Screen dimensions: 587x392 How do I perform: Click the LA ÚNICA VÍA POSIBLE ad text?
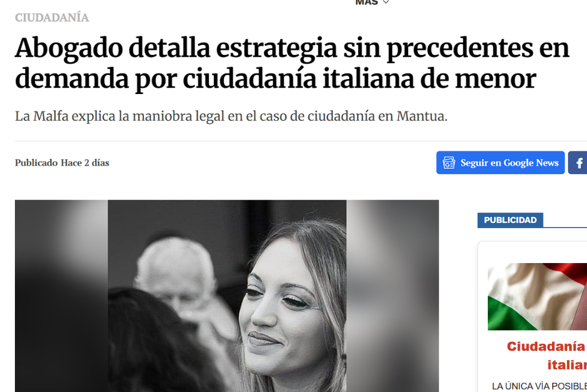[x=539, y=386]
